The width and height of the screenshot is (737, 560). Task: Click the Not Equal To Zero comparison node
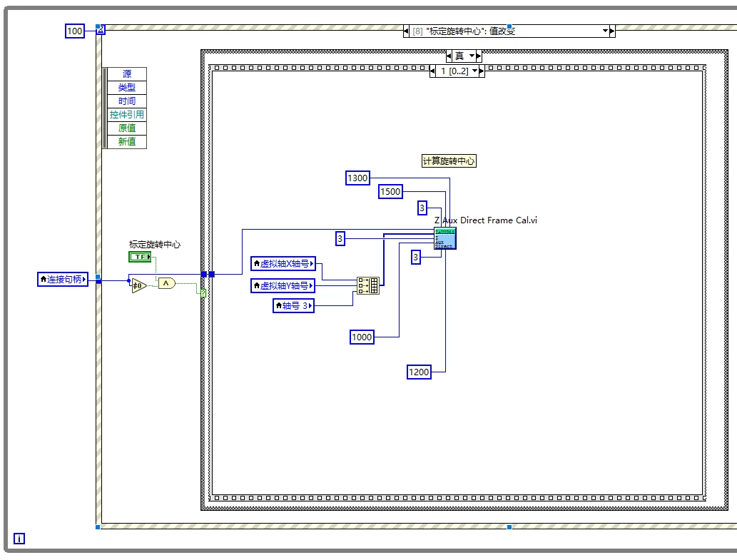click(138, 285)
